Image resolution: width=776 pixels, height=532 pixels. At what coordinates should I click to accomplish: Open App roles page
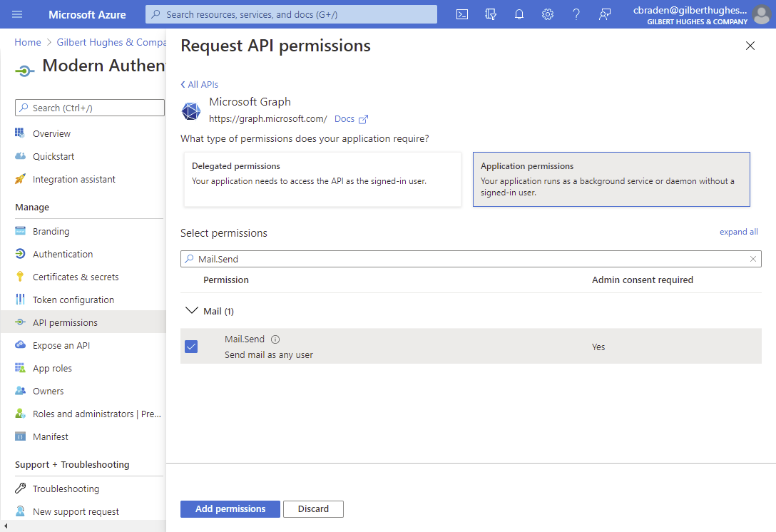(x=53, y=368)
